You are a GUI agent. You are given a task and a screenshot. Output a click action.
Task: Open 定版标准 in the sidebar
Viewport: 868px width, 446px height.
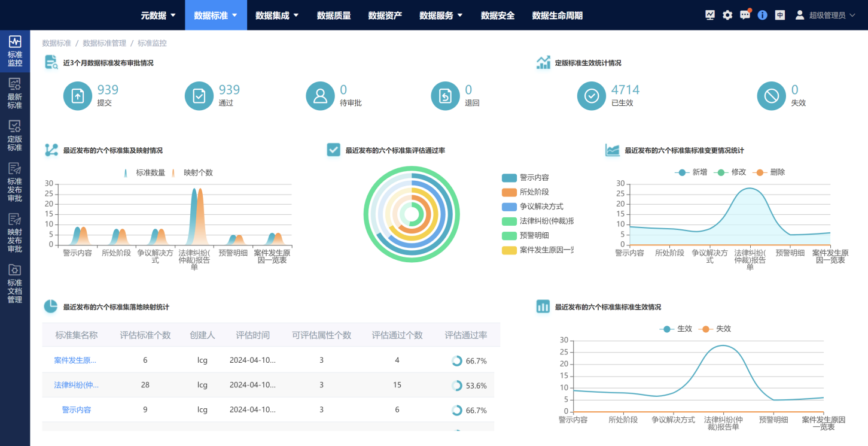15,135
